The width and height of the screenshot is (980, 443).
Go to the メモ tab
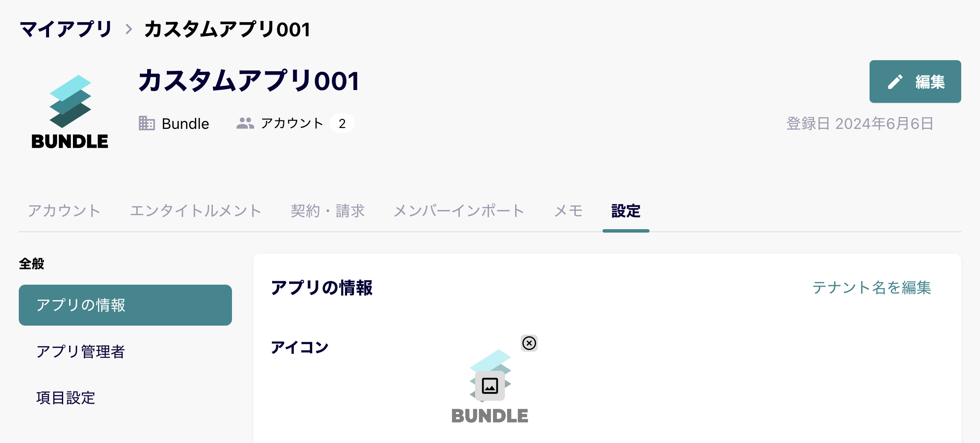(x=568, y=211)
